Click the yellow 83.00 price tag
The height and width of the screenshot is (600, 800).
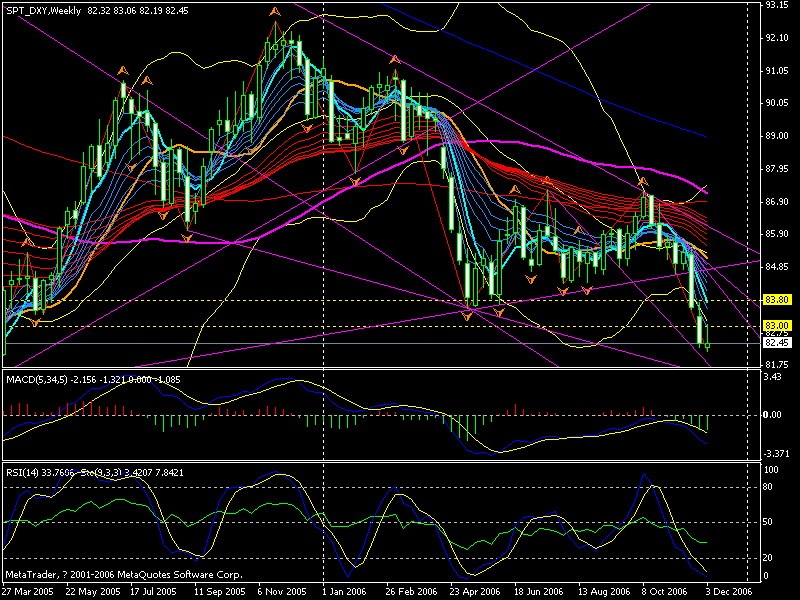point(775,325)
